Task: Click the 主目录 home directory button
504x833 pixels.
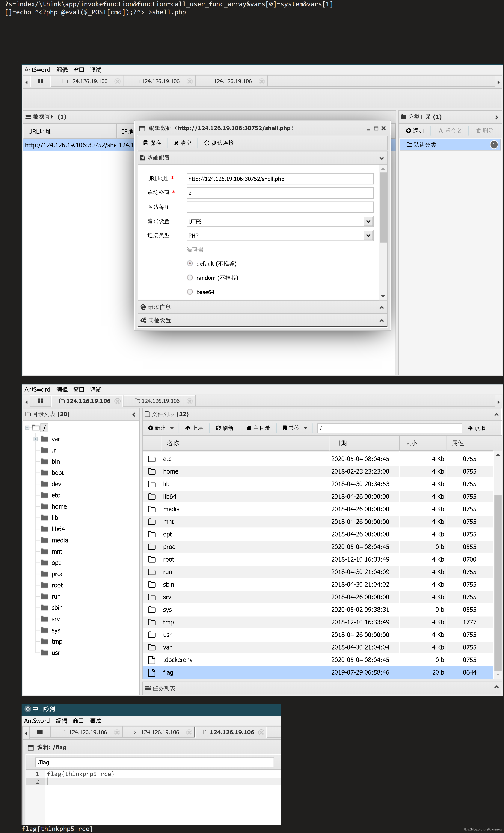Action: coord(258,428)
